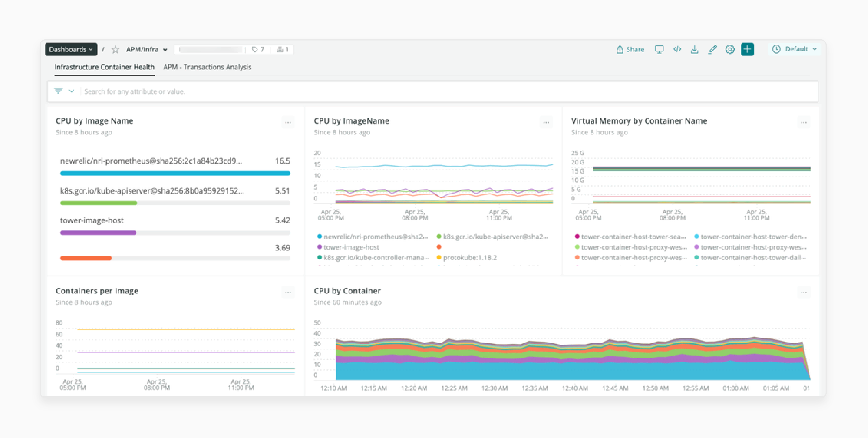Click the download dashboard icon

pyautogui.click(x=694, y=50)
